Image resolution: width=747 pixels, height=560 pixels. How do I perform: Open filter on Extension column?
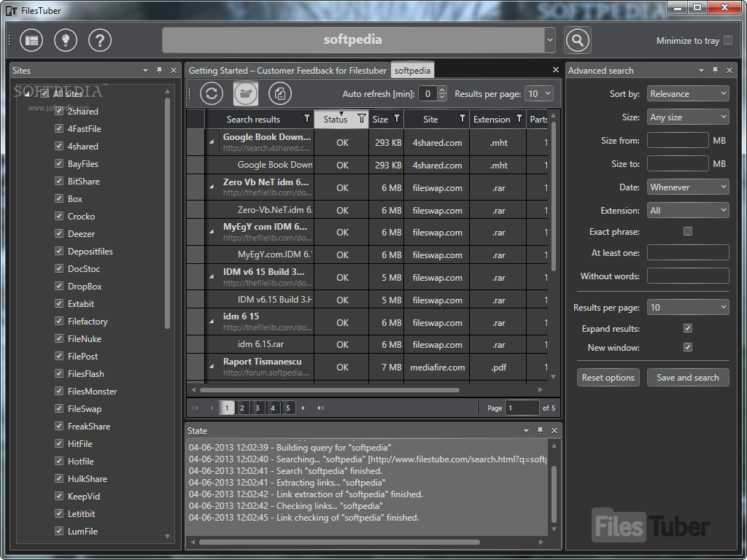(519, 119)
